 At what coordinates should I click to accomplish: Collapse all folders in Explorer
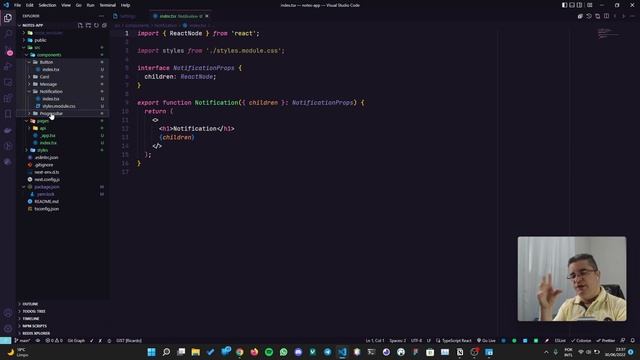point(104,25)
